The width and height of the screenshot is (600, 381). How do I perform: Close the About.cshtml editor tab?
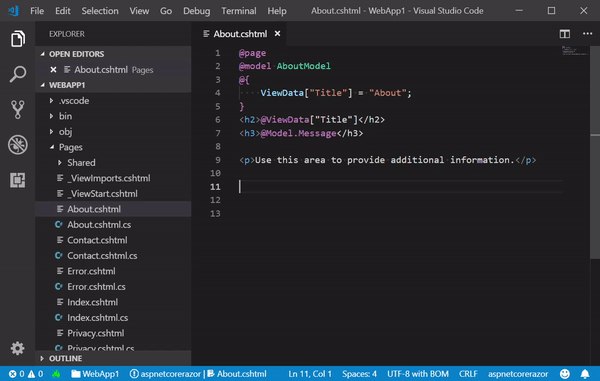(x=277, y=34)
